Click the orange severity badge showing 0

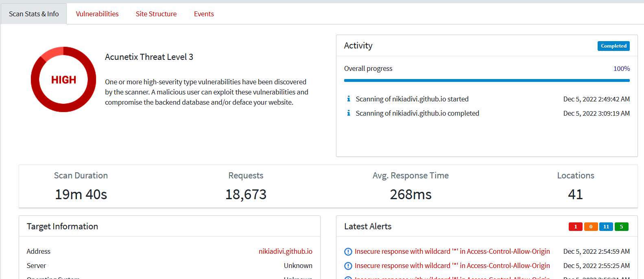591,227
